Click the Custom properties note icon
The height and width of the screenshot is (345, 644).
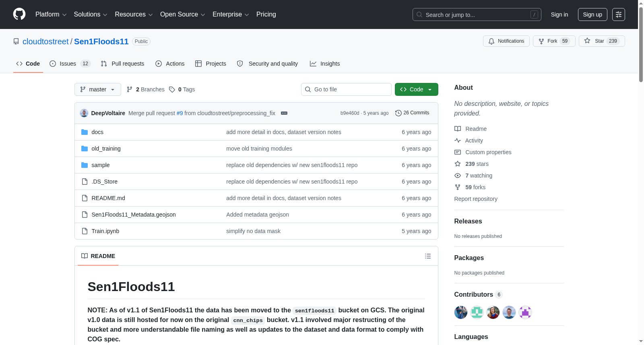pos(458,152)
